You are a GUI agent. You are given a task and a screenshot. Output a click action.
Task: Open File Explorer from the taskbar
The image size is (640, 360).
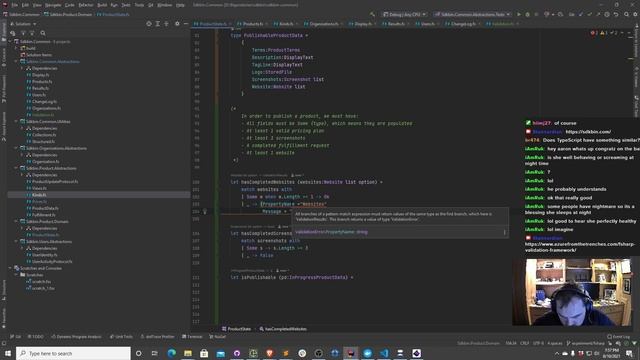point(188,353)
